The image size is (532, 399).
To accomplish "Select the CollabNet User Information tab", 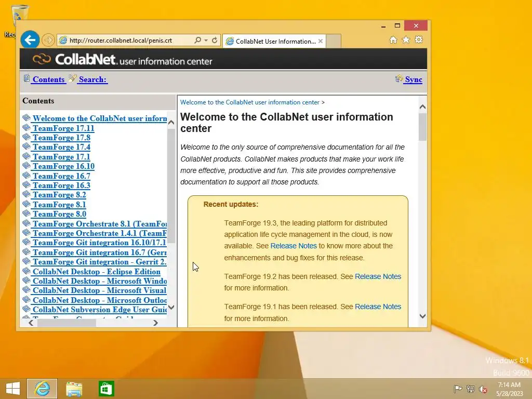I will pyautogui.click(x=274, y=41).
